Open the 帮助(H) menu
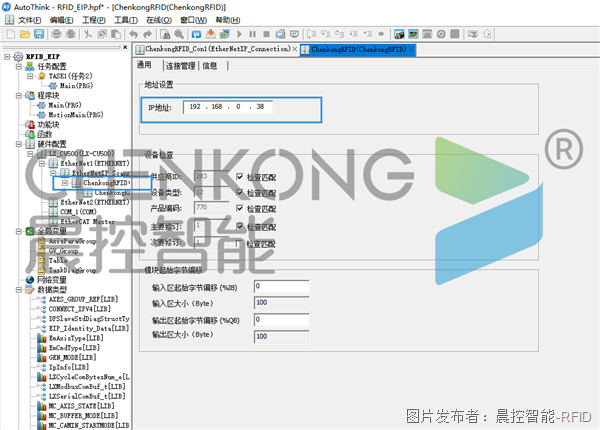 tap(228, 20)
